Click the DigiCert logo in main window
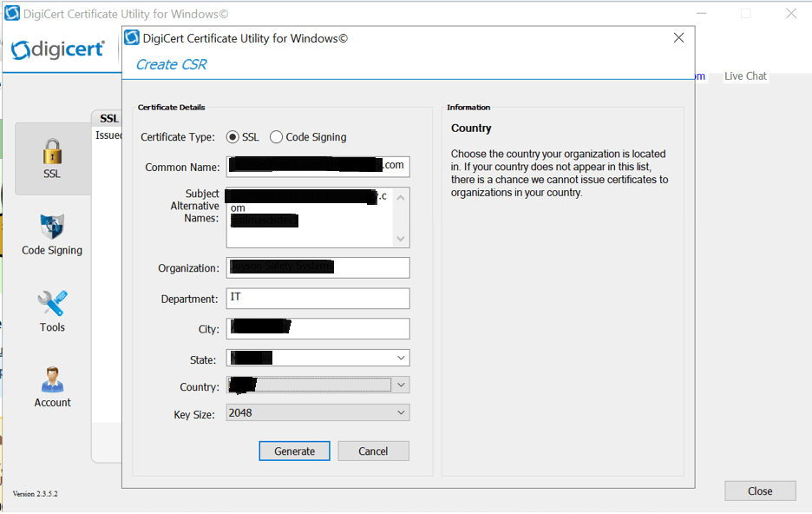Screen dimensions: 812x514 tap(57, 49)
